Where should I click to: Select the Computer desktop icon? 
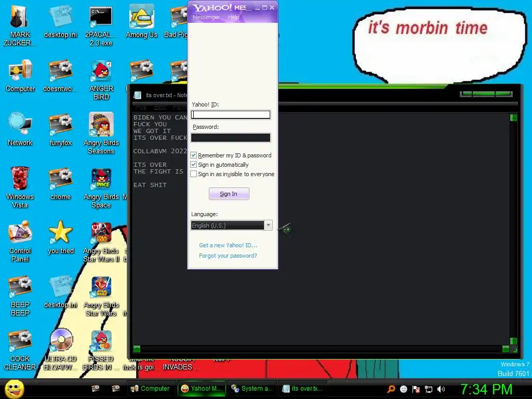pyautogui.click(x=20, y=76)
